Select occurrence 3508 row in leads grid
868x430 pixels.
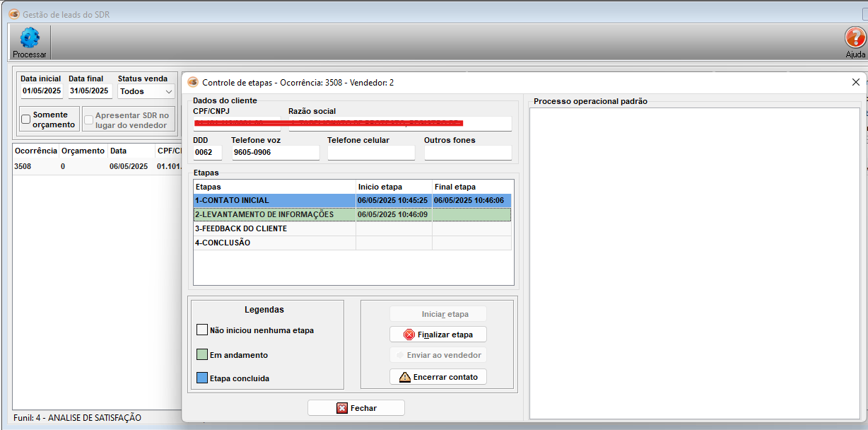click(35, 167)
